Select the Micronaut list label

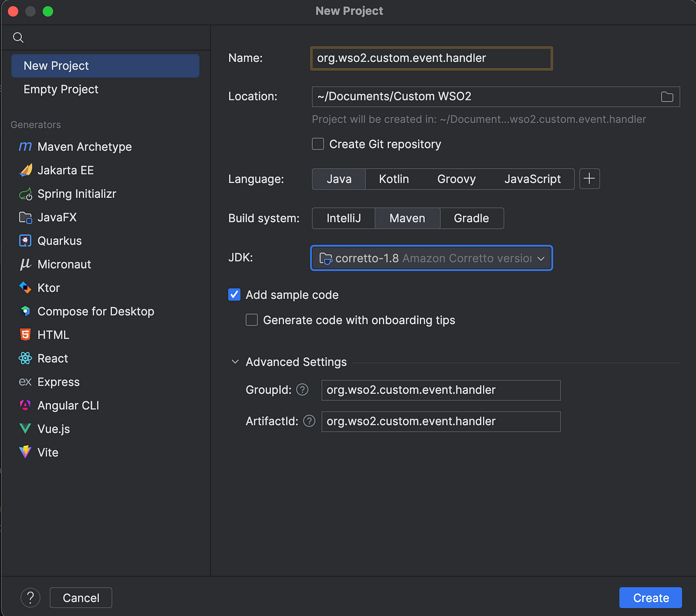click(x=64, y=264)
